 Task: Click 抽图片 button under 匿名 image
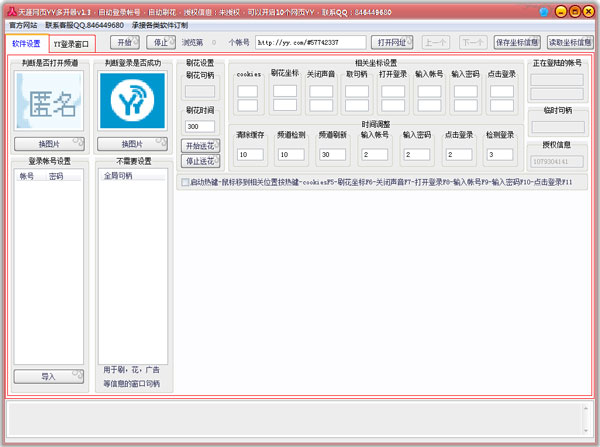pos(49,144)
